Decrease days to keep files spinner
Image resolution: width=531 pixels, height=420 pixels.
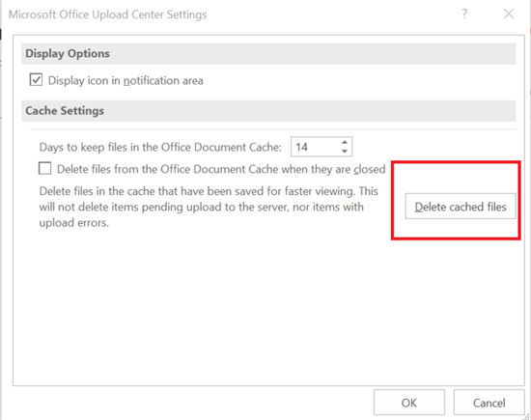tap(345, 151)
